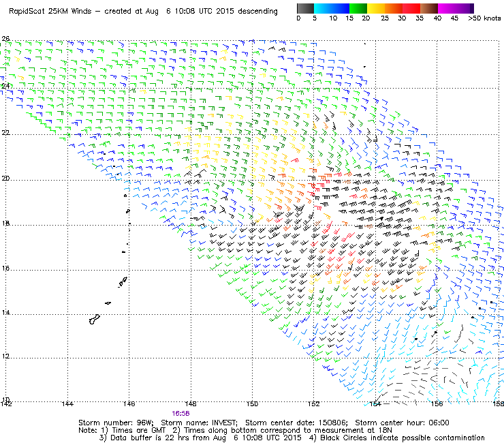Click the longitude label '152' on bottom axis
504x443 pixels.
click(314, 403)
